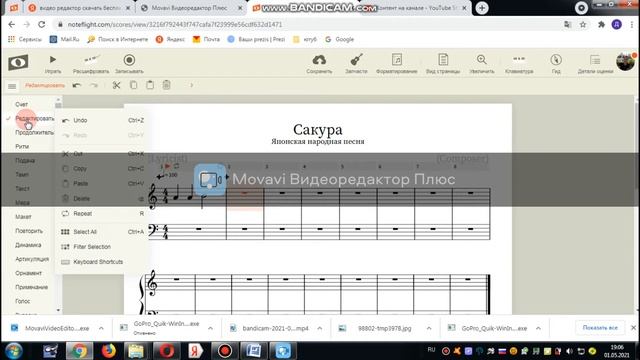The image size is (640, 360).
Task: Select the Голос palette item
Action: point(22,301)
